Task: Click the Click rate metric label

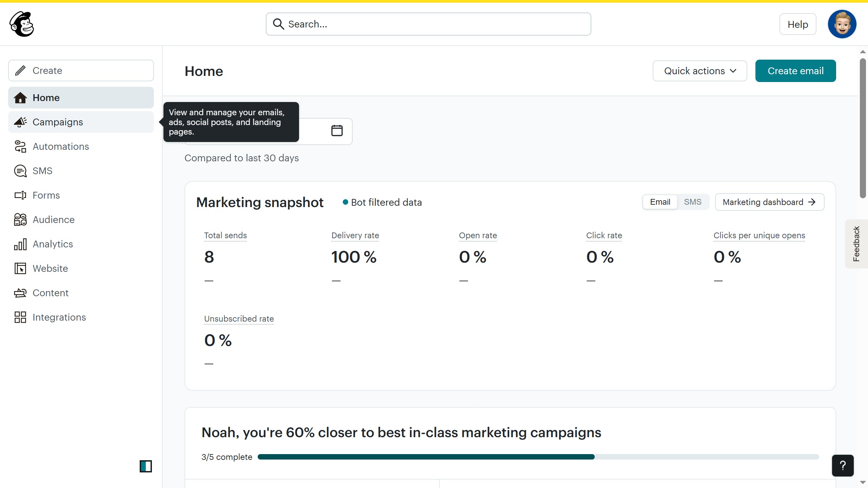Action: click(604, 236)
